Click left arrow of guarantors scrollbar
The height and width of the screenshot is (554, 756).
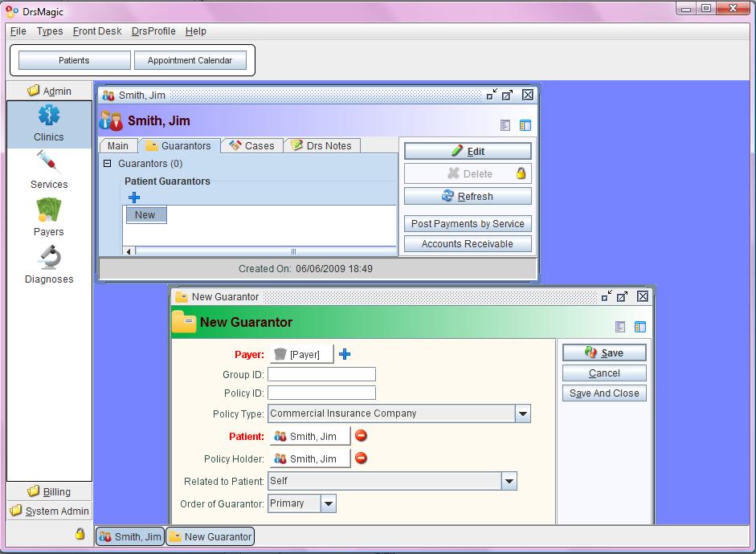point(129,251)
